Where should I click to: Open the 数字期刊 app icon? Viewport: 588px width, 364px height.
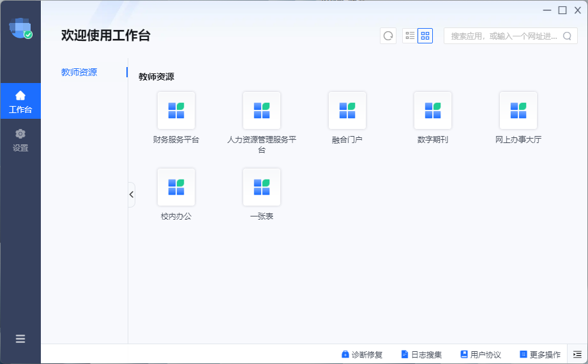(x=432, y=111)
